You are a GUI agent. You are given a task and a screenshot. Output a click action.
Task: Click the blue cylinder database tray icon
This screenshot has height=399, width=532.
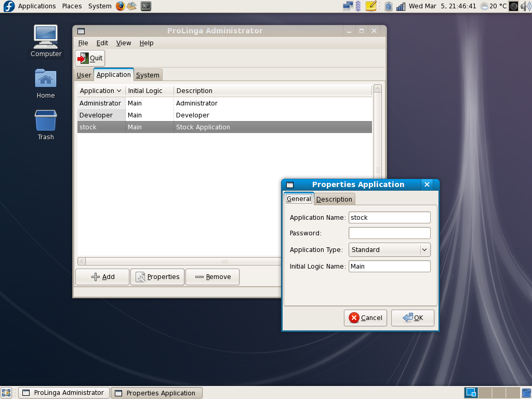[x=389, y=6]
